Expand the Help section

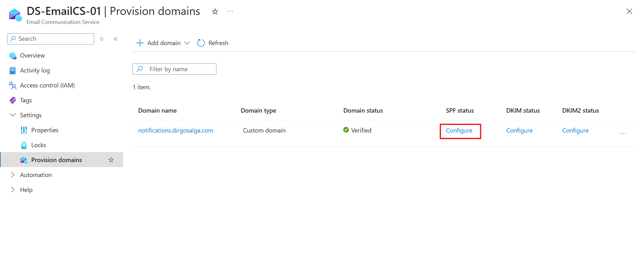pyautogui.click(x=13, y=190)
